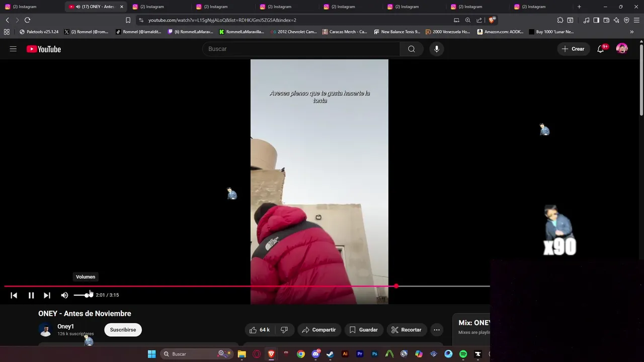
Task: Open a new browser tab
Action: (x=579, y=7)
